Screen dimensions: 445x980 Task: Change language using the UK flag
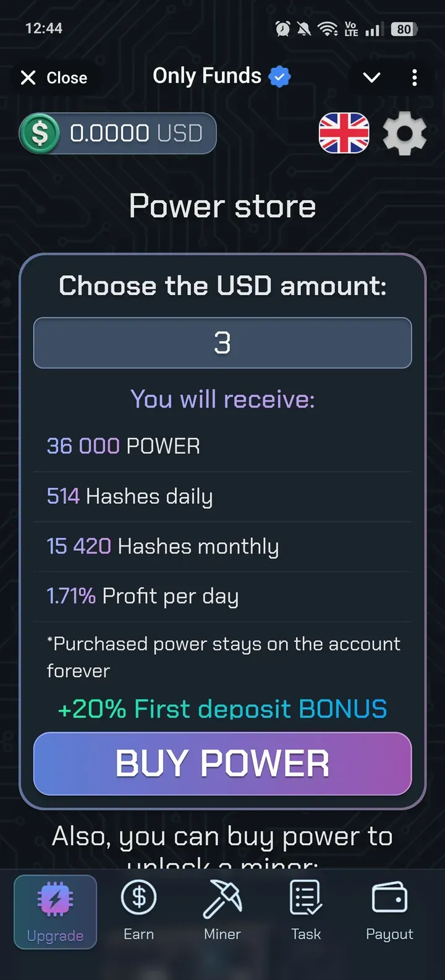[344, 133]
